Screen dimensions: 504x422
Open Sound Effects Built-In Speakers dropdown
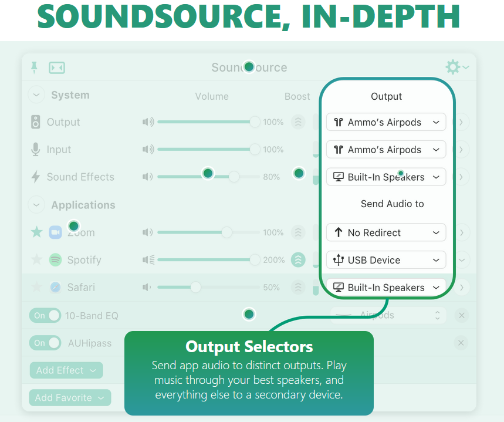pyautogui.click(x=386, y=177)
